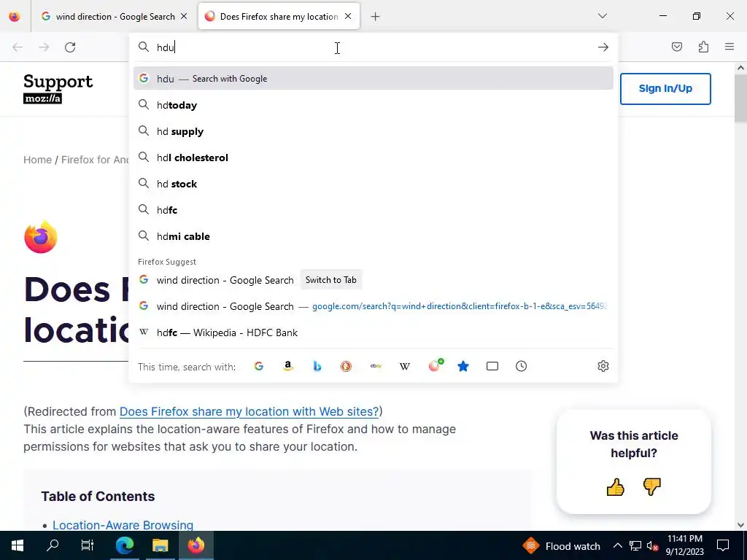Search in Bookmarks star icon

(x=463, y=366)
